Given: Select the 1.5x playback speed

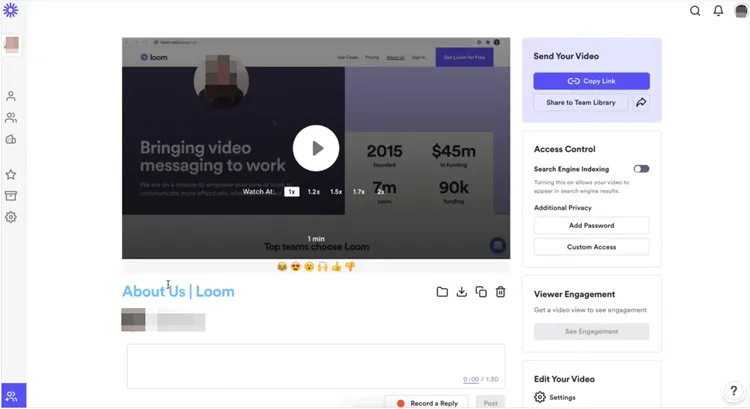Looking at the screenshot, I should point(336,191).
